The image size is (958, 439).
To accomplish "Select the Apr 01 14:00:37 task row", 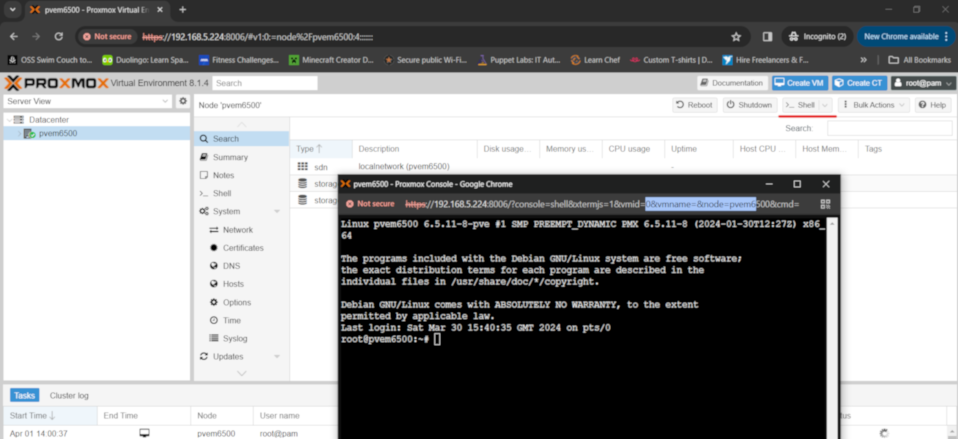I will pos(171,433).
